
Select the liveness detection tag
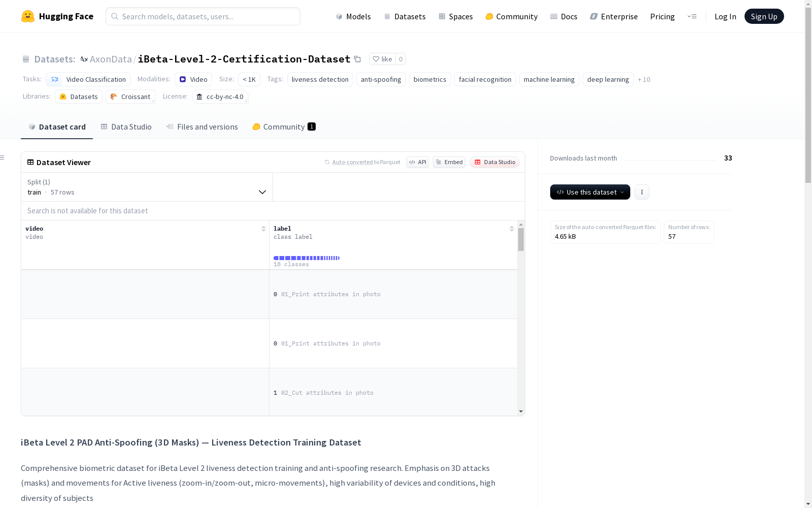pyautogui.click(x=320, y=79)
